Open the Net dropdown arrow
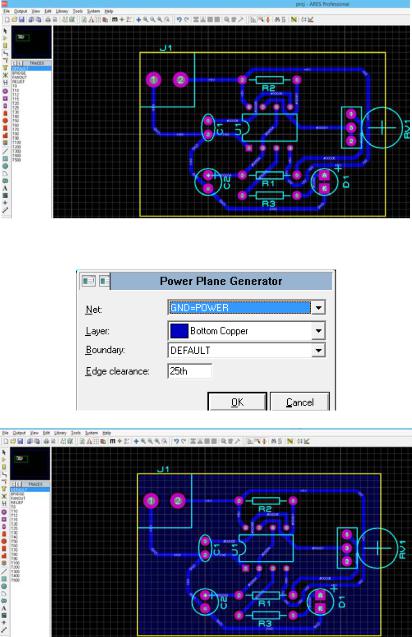Viewport: 412px width, 637px height. tap(318, 308)
